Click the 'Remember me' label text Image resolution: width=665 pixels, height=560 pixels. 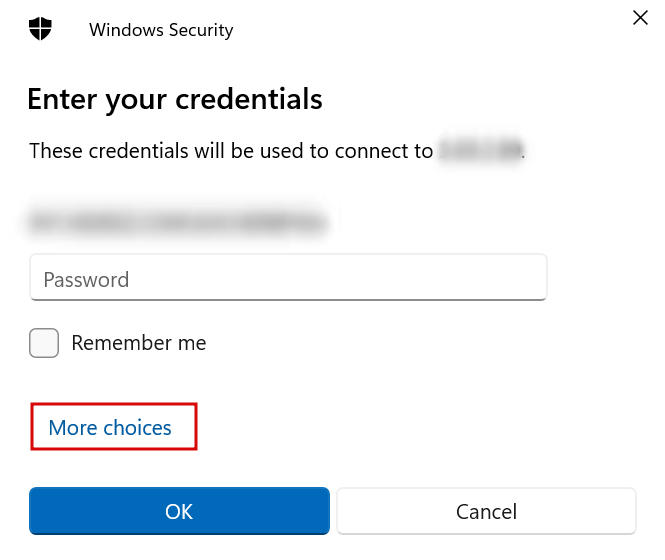point(138,343)
